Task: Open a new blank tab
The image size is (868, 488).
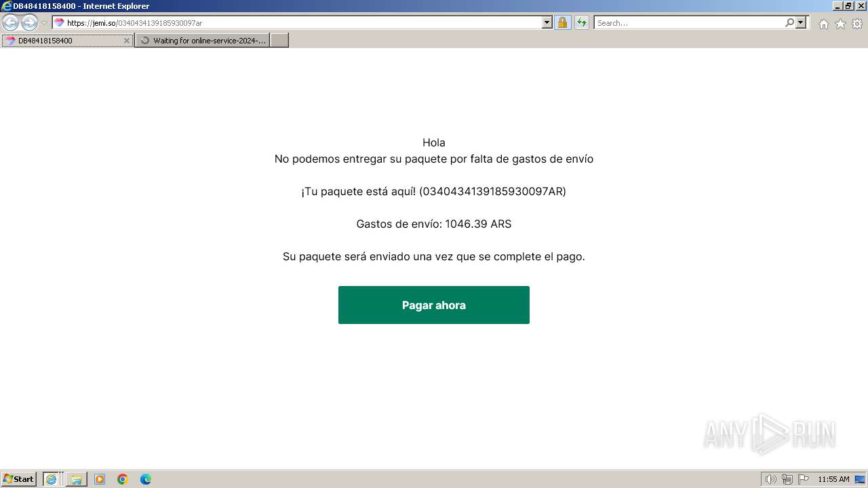Action: tap(279, 41)
